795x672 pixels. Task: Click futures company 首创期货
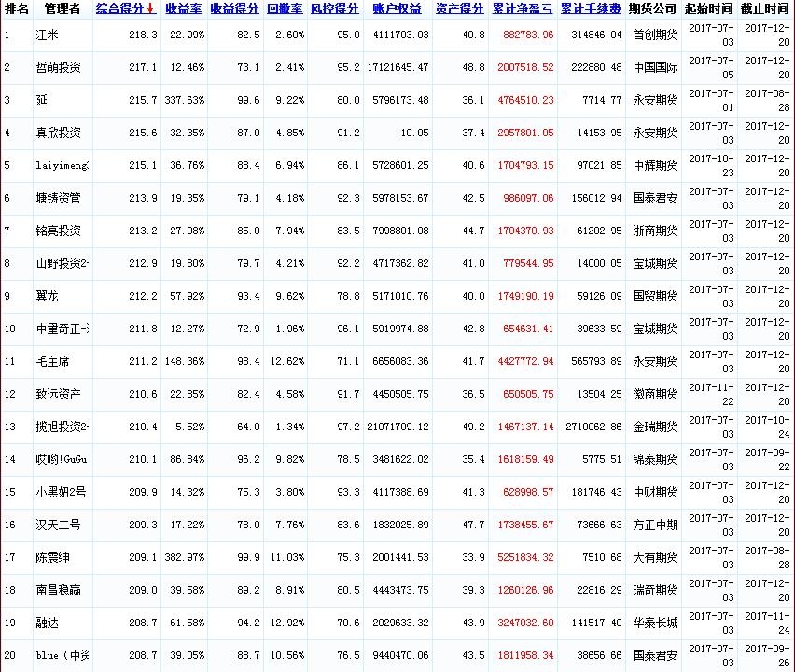click(x=655, y=35)
